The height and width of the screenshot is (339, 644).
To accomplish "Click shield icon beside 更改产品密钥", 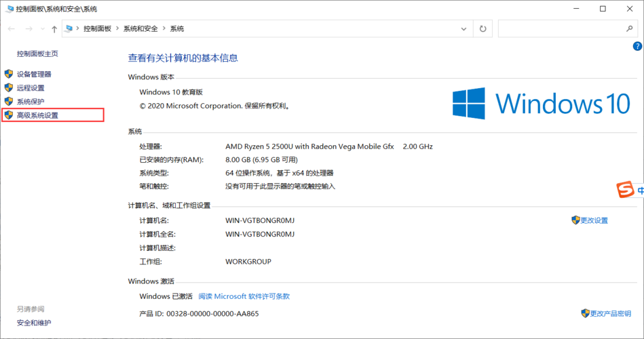I will 585,313.
